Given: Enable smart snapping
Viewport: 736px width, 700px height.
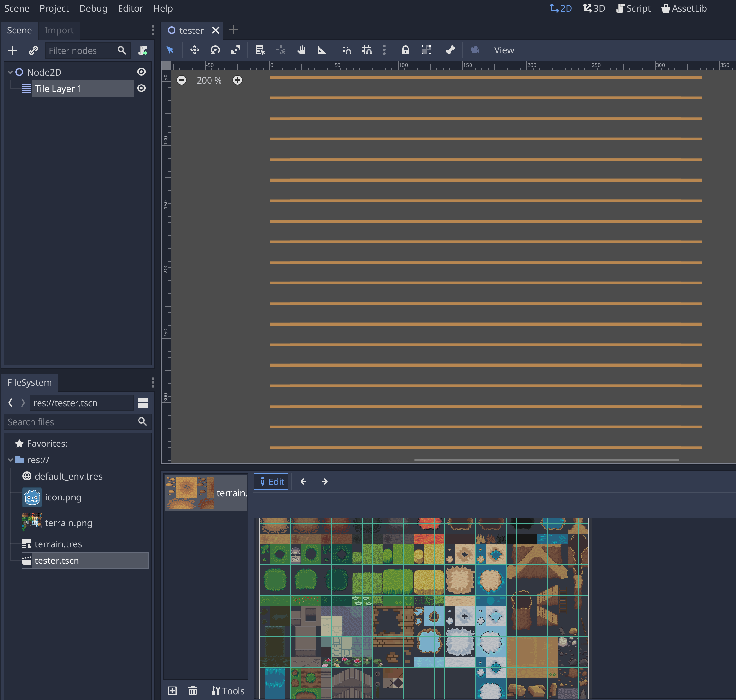Looking at the screenshot, I should point(346,50).
